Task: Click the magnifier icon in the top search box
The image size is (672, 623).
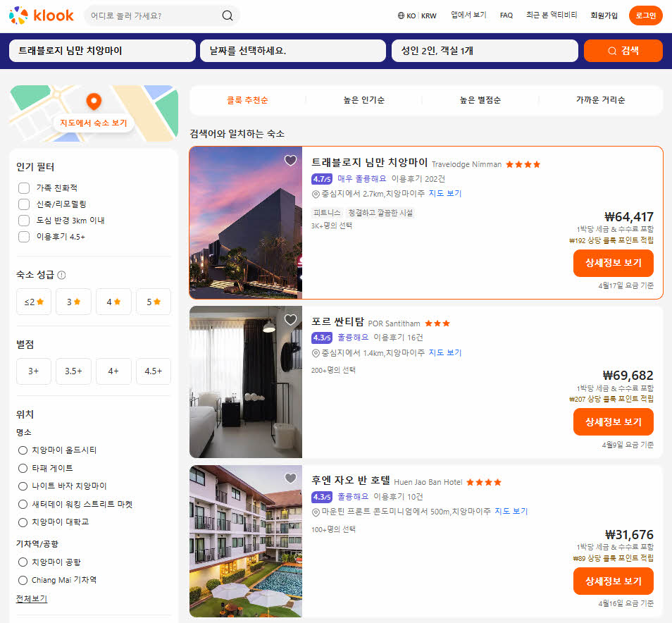Action: [x=227, y=16]
